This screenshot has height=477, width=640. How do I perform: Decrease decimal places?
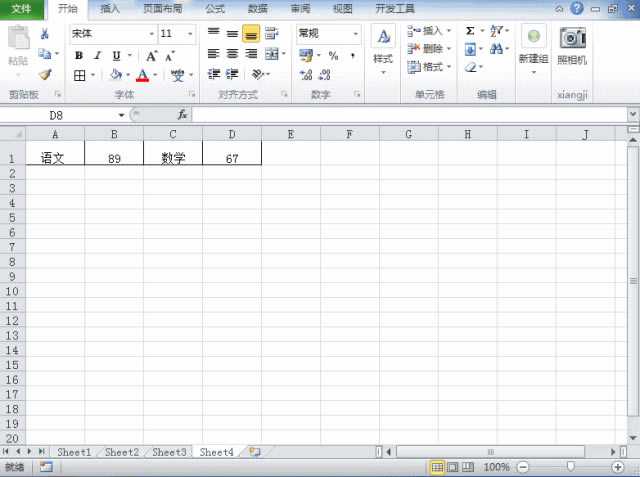tap(324, 75)
